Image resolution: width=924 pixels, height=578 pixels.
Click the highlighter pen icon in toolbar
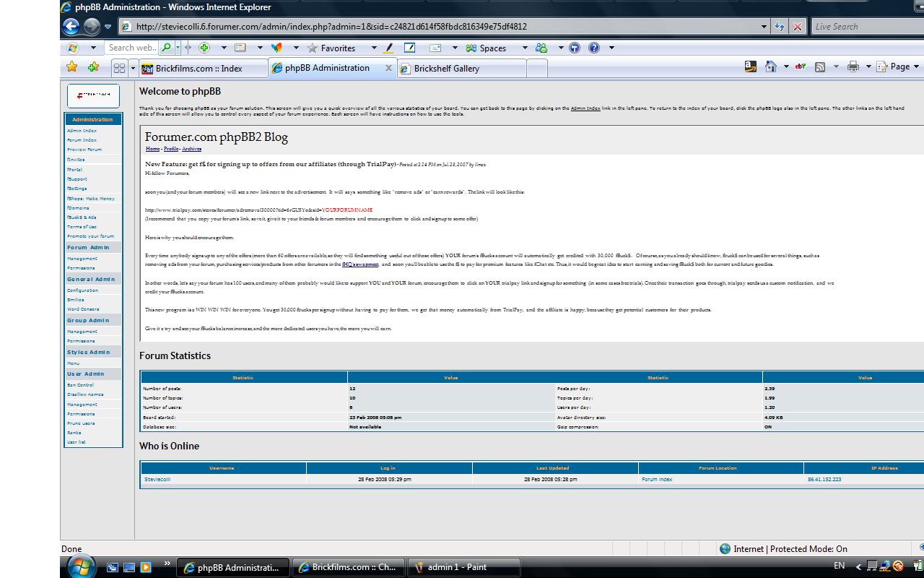pyautogui.click(x=388, y=48)
